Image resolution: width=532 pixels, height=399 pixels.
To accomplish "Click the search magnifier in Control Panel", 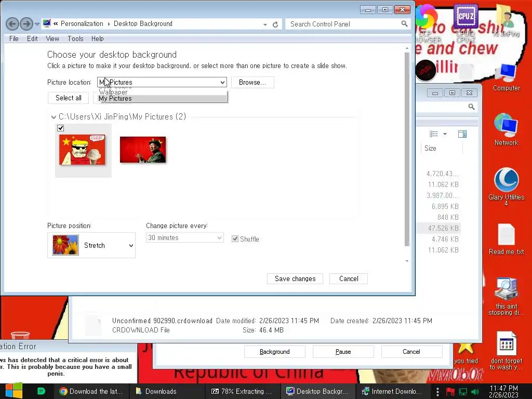I will [404, 24].
